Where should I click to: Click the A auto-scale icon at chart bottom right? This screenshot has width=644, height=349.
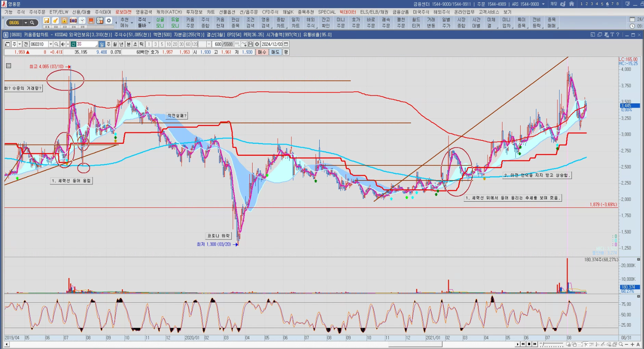(638, 344)
